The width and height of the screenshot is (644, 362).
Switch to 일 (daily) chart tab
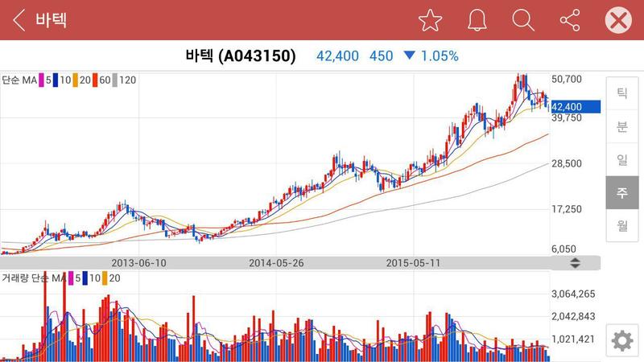(622, 159)
